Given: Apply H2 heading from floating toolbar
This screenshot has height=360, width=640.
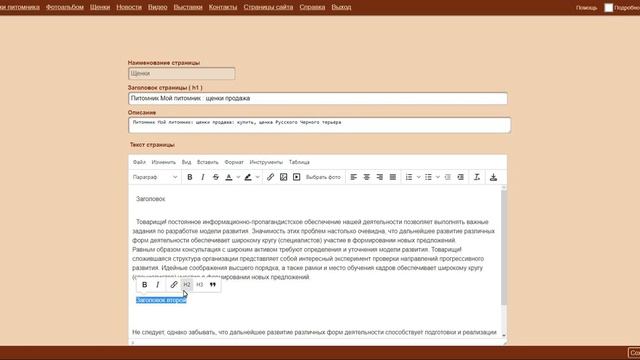Looking at the screenshot, I should (187, 284).
